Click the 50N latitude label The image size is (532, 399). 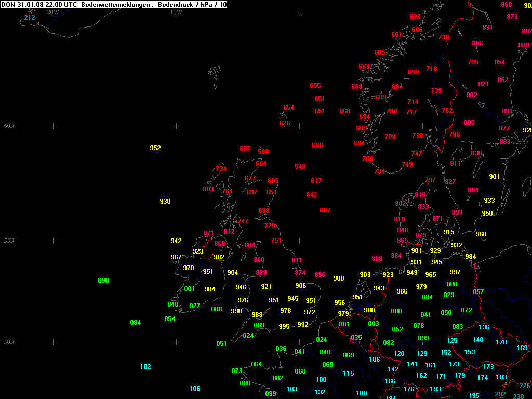click(9, 342)
